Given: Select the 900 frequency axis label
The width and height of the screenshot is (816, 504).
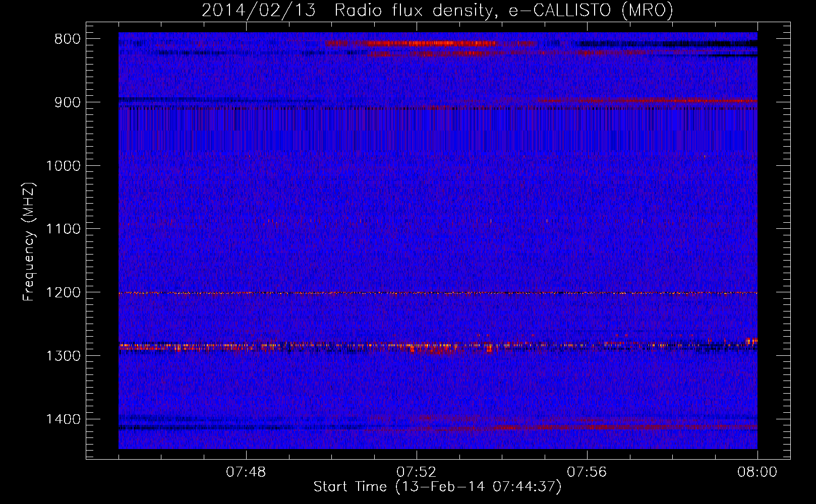Looking at the screenshot, I should 68,102.
